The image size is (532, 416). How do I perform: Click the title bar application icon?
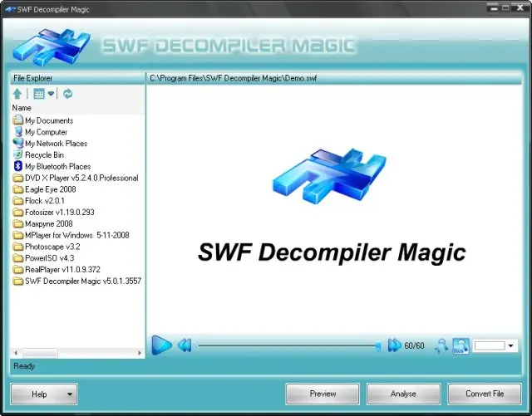10,9
